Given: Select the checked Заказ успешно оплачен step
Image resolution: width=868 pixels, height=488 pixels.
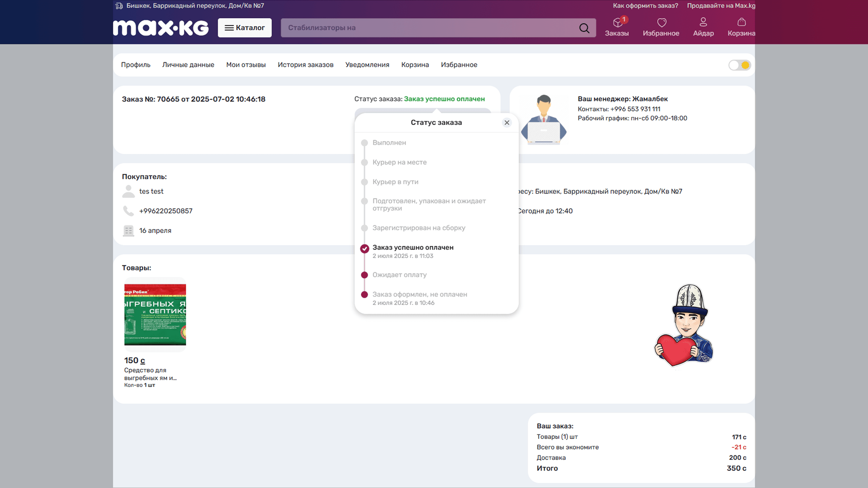Looking at the screenshot, I should 412,248.
